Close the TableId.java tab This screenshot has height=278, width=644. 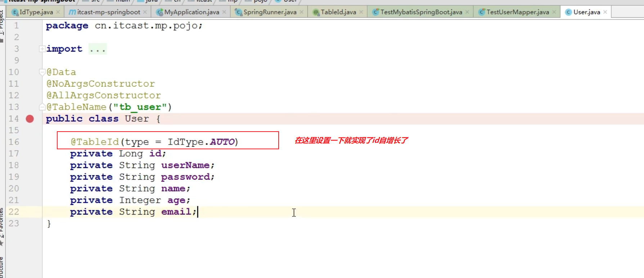click(361, 12)
